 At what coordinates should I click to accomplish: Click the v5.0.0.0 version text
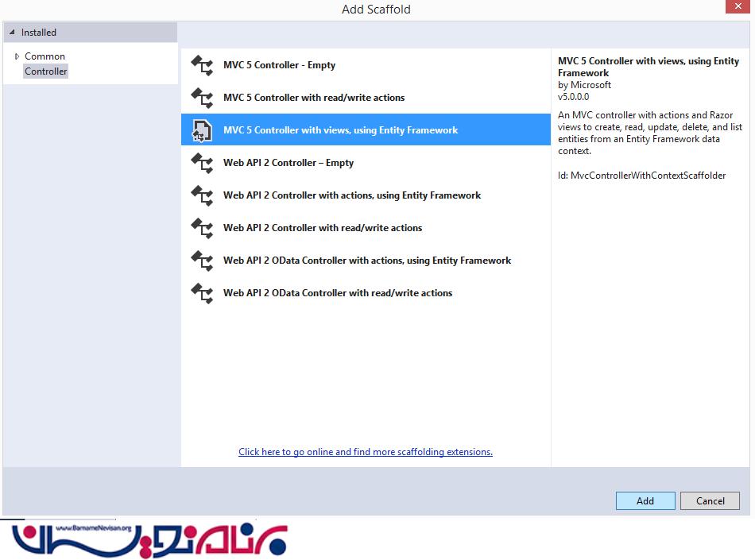574,97
